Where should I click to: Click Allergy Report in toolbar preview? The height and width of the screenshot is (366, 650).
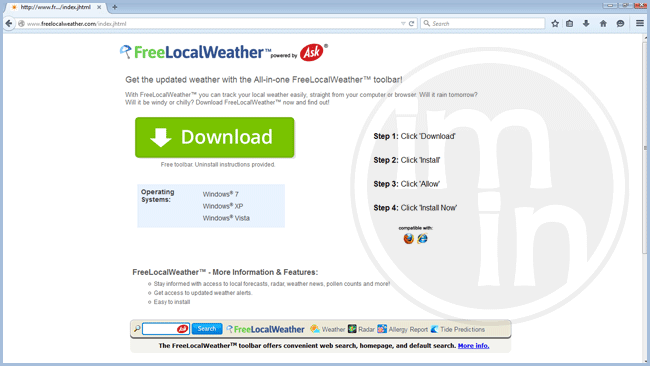403,329
